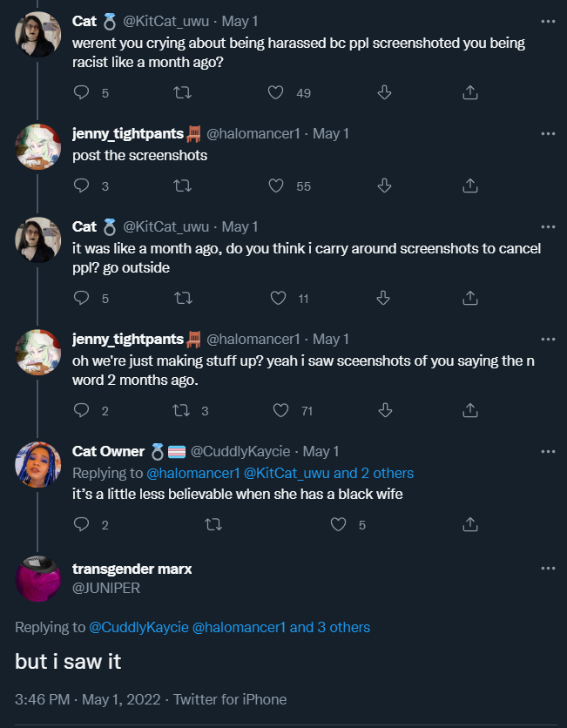
Task: Retweet Cat's "go outside" reply
Action: coord(183,298)
